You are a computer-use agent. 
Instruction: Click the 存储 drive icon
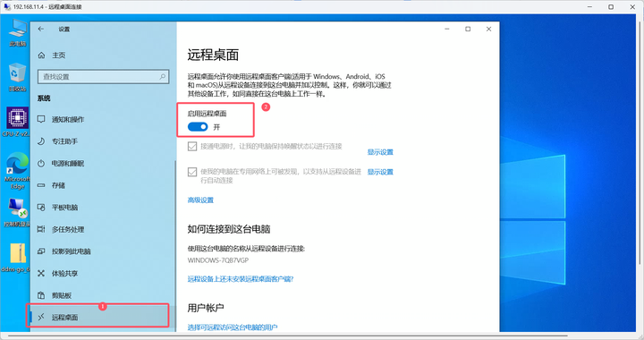(x=41, y=185)
